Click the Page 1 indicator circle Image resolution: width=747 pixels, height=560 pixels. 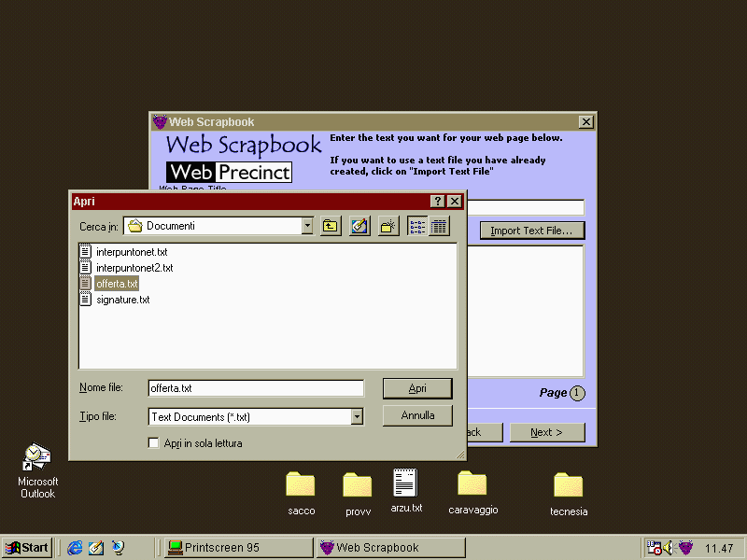click(577, 393)
